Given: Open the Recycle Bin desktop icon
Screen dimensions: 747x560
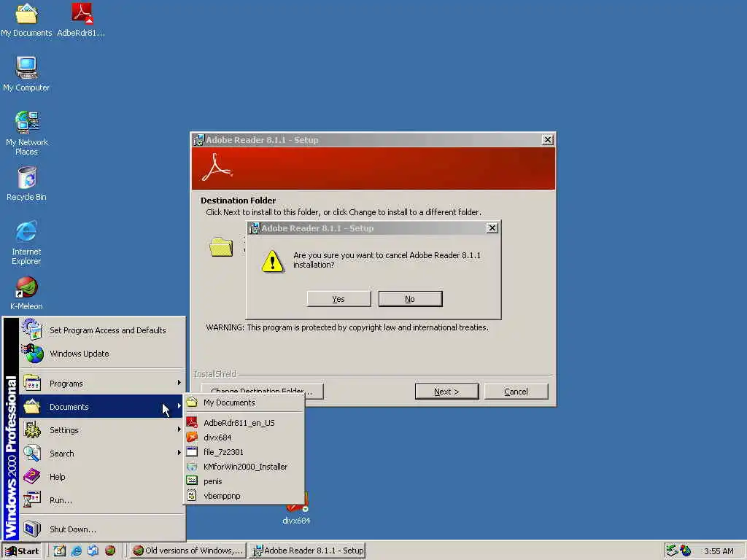Looking at the screenshot, I should pyautogui.click(x=27, y=184).
